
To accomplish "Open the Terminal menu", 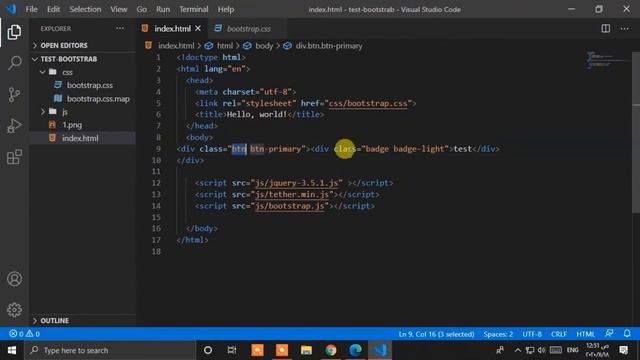I will tap(193, 9).
